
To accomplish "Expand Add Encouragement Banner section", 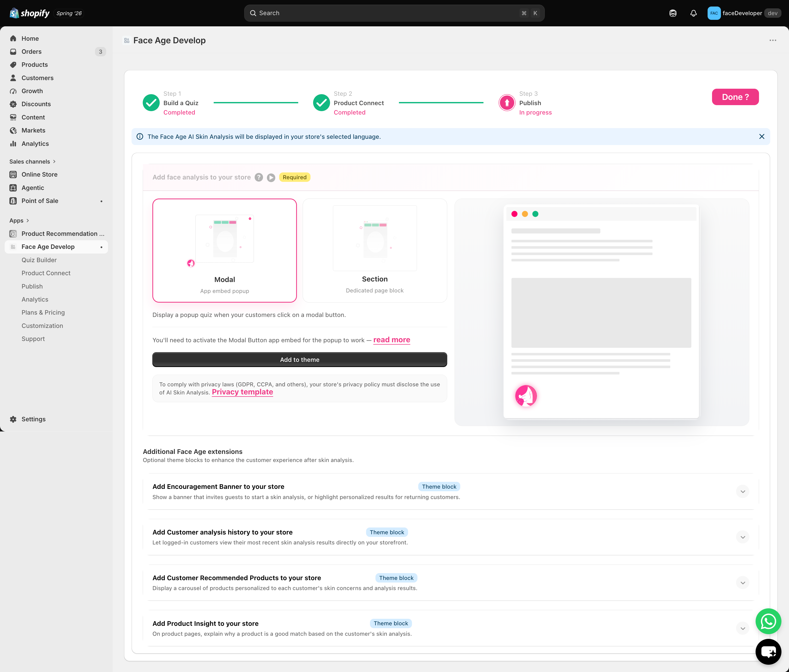I will 742,491.
